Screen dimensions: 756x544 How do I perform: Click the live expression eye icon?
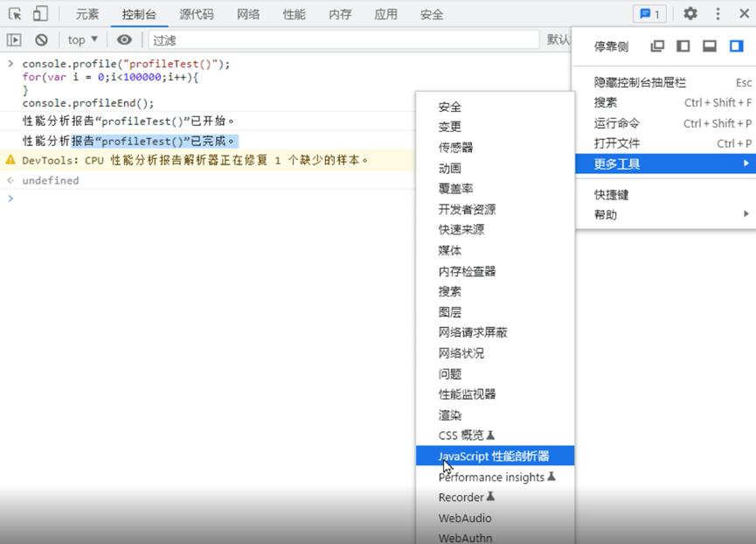coord(123,39)
